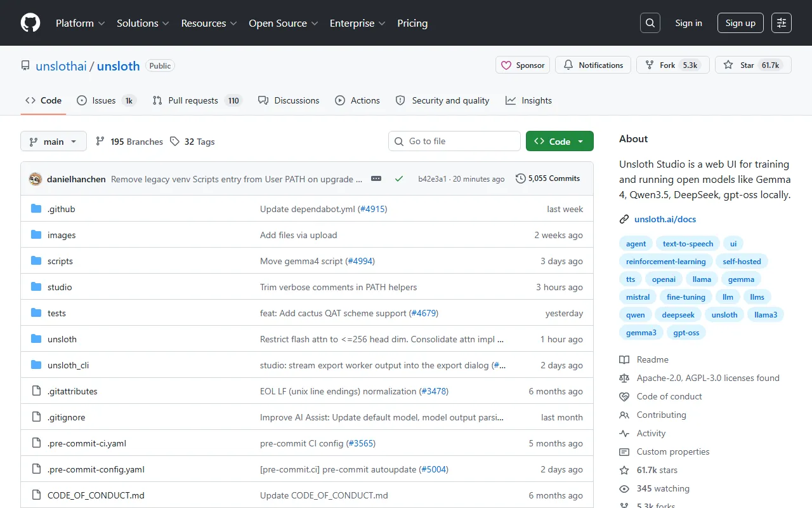Open the unsloth.ai/docs link
This screenshot has height=508, width=812.
(665, 219)
